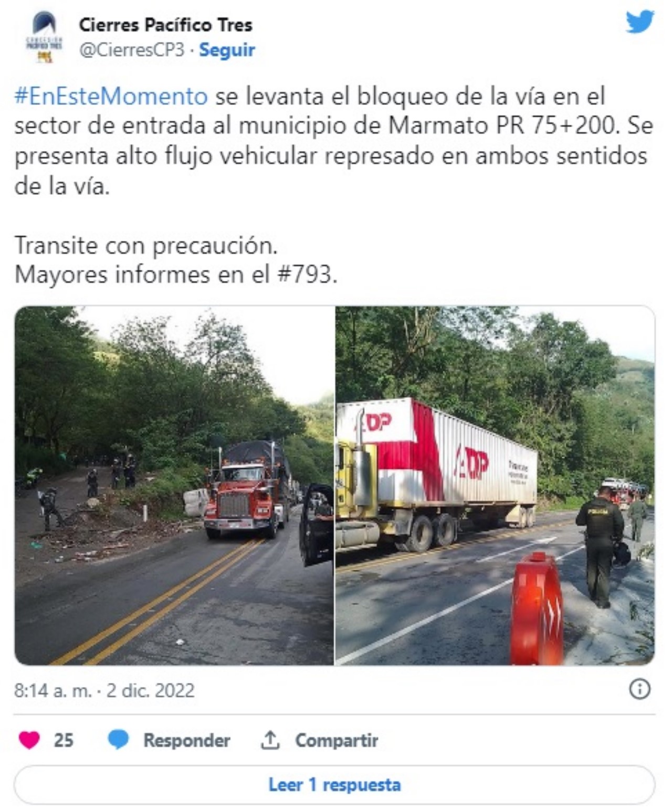Click the tweet text about Marmato blockade
This screenshot has width=672, height=810.
click(x=334, y=141)
